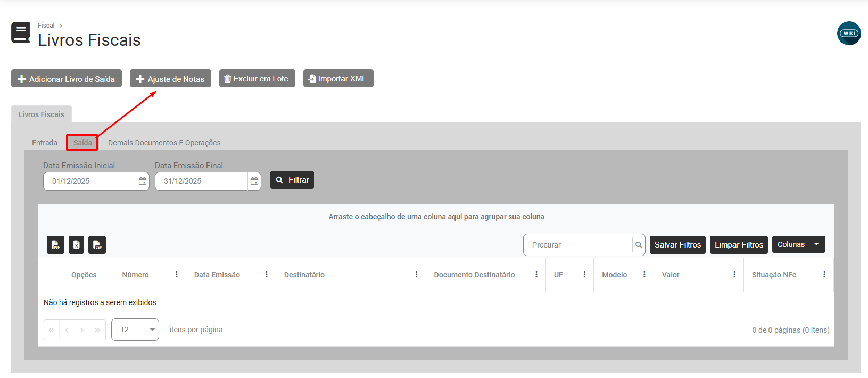Sort by the Número column header
The width and height of the screenshot is (868, 378).
(135, 275)
